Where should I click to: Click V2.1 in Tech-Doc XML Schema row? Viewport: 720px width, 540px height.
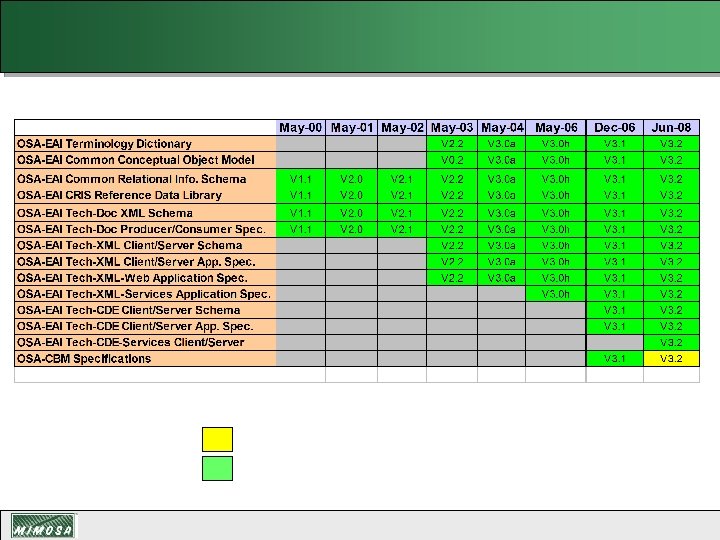pos(402,213)
